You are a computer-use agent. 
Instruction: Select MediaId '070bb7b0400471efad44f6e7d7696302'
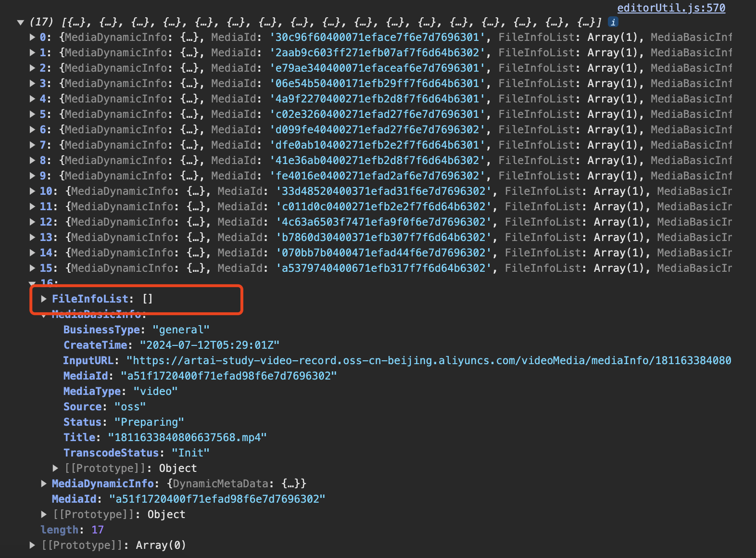(383, 253)
